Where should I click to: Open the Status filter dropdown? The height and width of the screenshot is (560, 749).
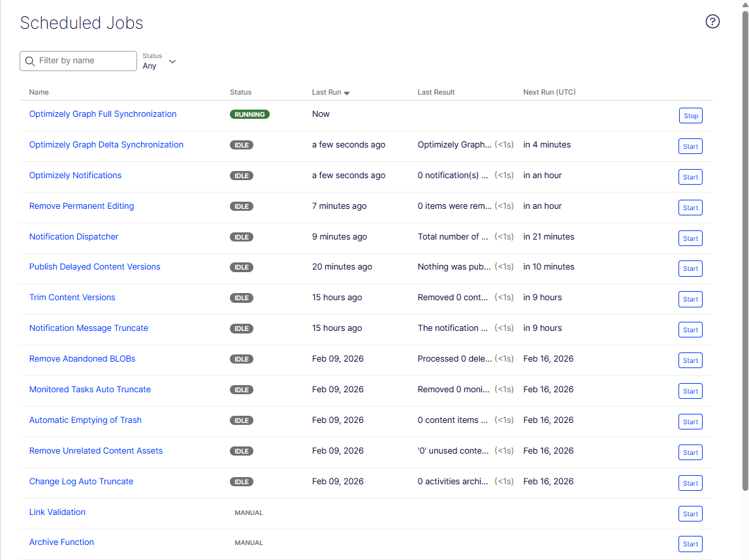point(159,61)
